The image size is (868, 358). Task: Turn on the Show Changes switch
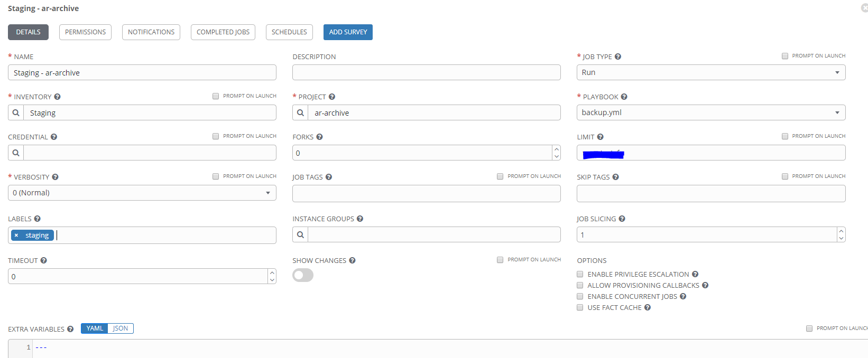point(303,275)
